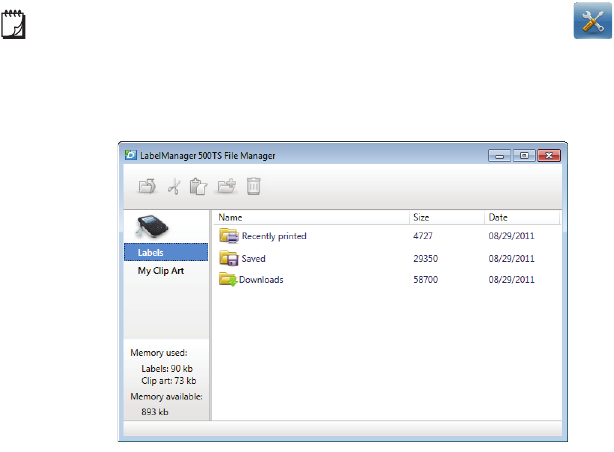Click the notepad note icon

13,25
